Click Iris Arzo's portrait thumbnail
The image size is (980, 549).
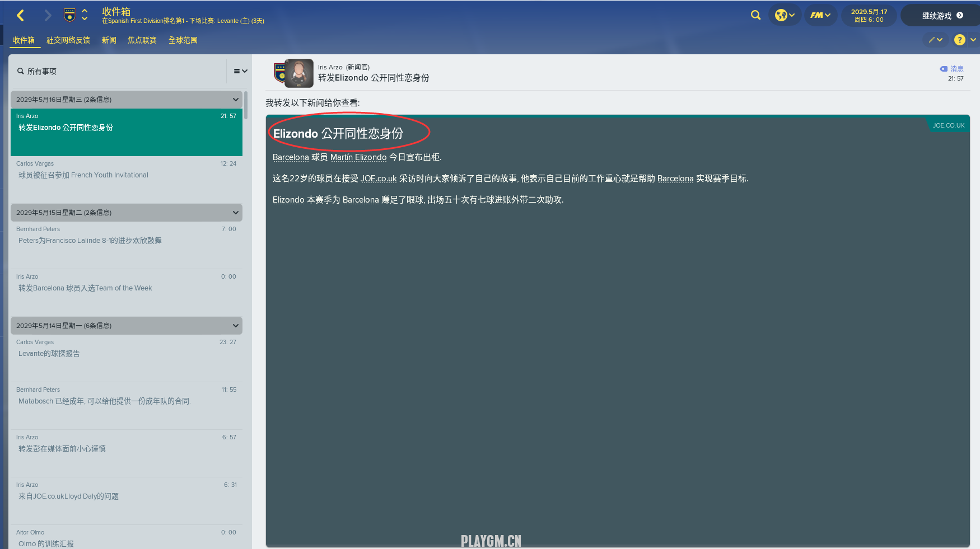pyautogui.click(x=299, y=73)
